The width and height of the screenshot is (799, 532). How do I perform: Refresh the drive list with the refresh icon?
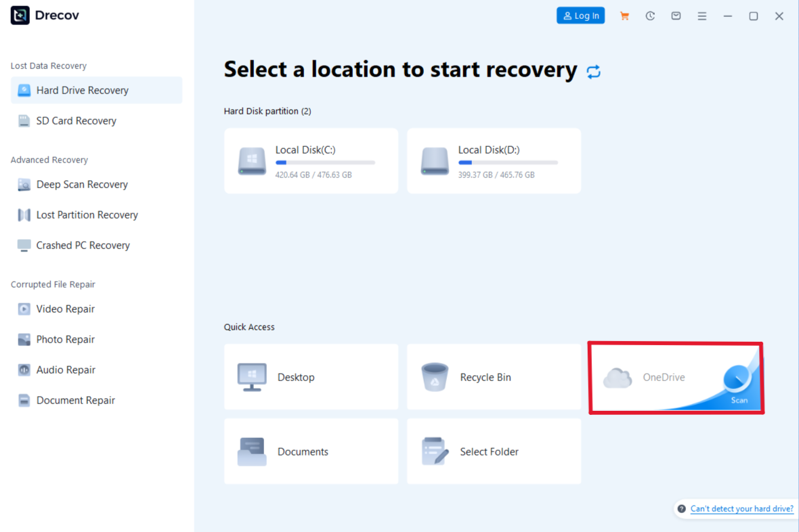594,71
